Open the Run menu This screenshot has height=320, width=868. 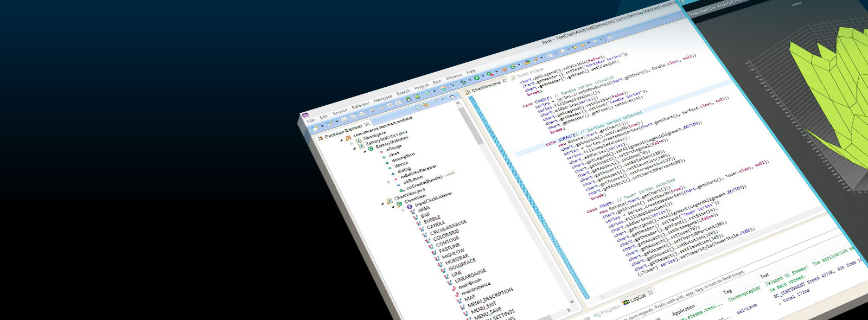[x=437, y=82]
